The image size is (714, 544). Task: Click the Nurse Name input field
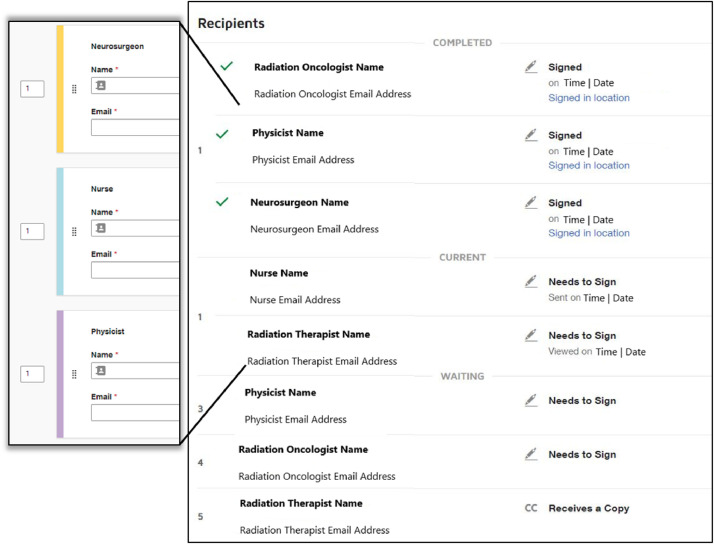(135, 228)
